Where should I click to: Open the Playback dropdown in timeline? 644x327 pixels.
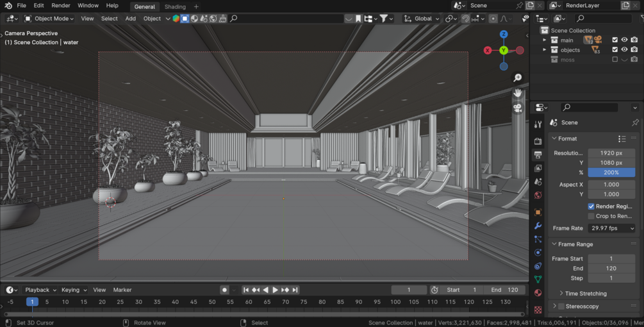click(x=40, y=290)
